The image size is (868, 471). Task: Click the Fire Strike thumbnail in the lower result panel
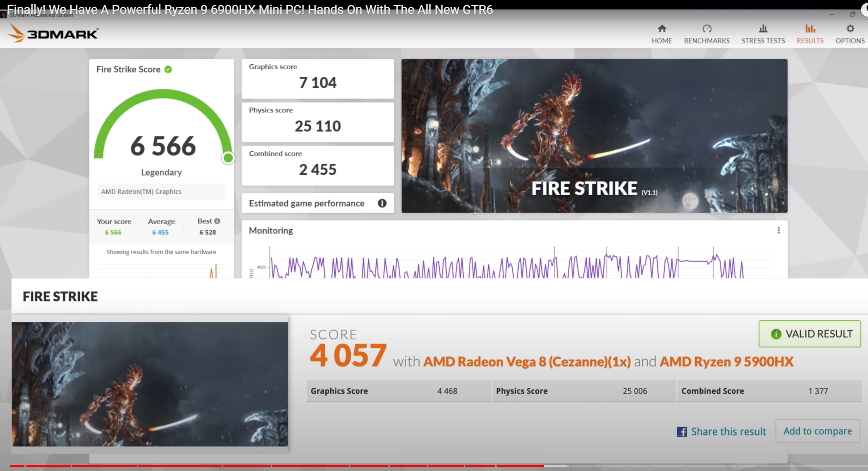(x=150, y=384)
